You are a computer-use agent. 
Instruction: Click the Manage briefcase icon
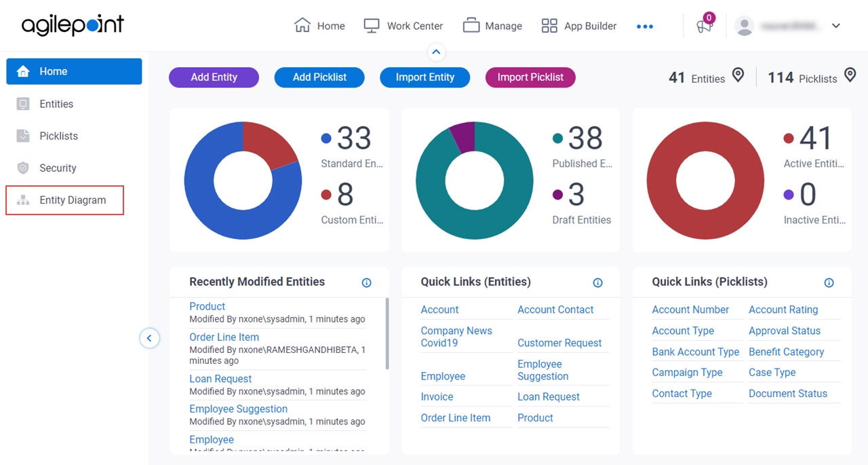pos(471,26)
